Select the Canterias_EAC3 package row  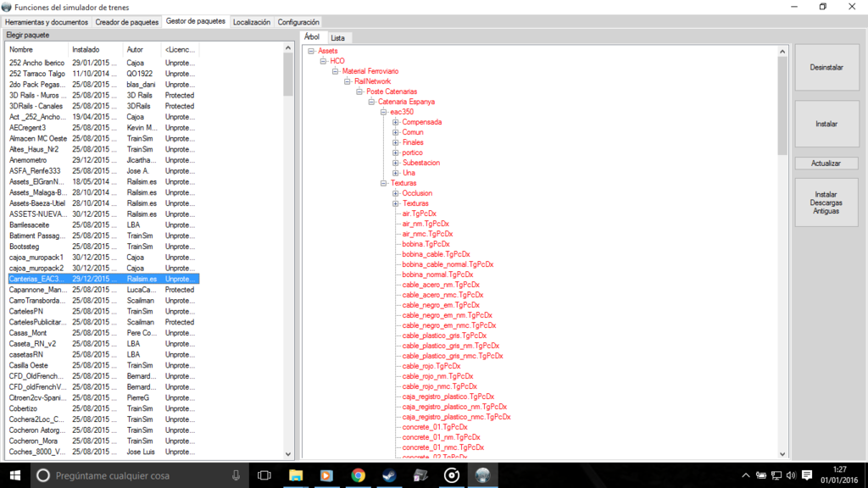point(103,279)
